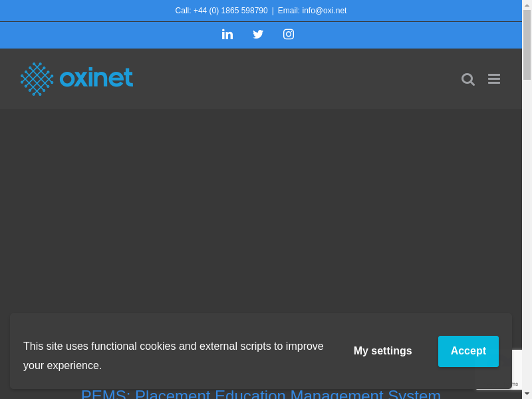Click the scrollbar up arrow
The image size is (532, 399).
tap(527, 5)
